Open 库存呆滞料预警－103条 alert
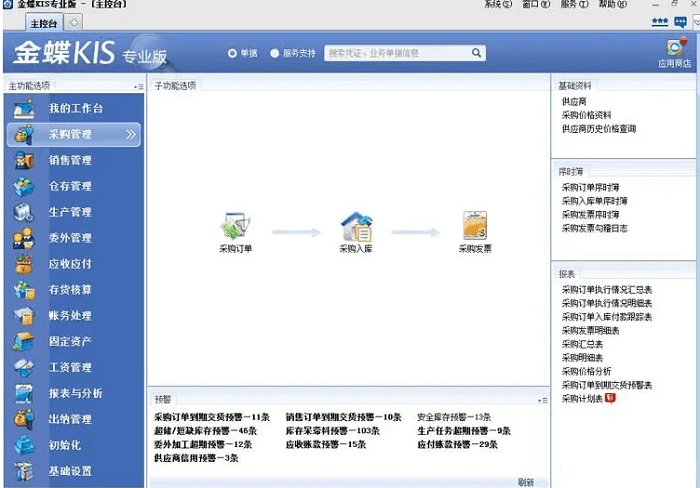The height and width of the screenshot is (488, 700). (333, 431)
